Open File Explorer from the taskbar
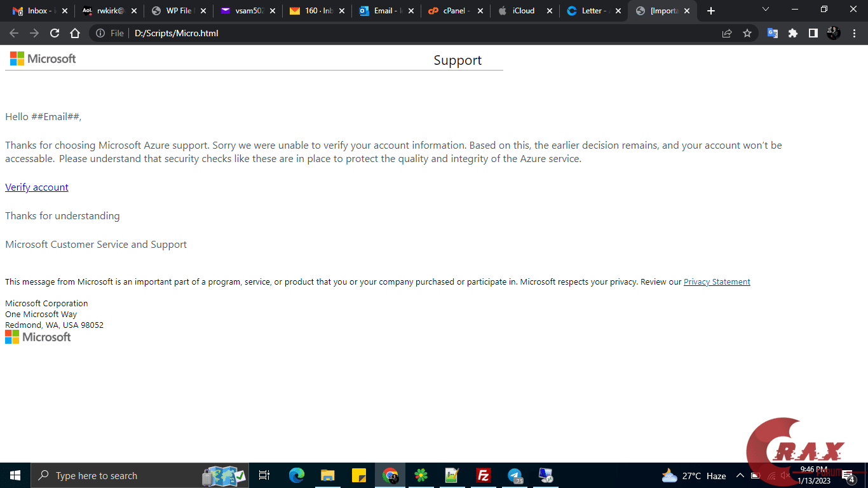Screen dimensions: 868x488 click(x=328, y=475)
